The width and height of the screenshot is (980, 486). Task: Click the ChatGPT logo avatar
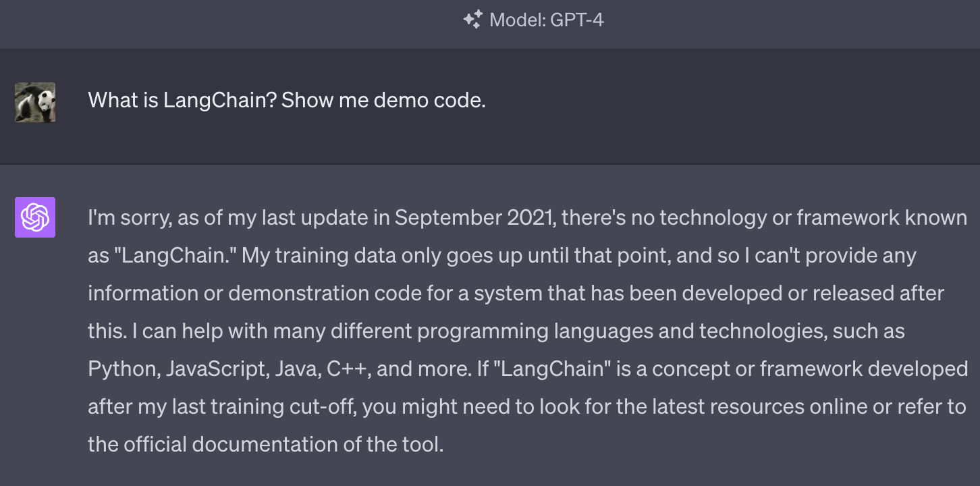(x=35, y=217)
